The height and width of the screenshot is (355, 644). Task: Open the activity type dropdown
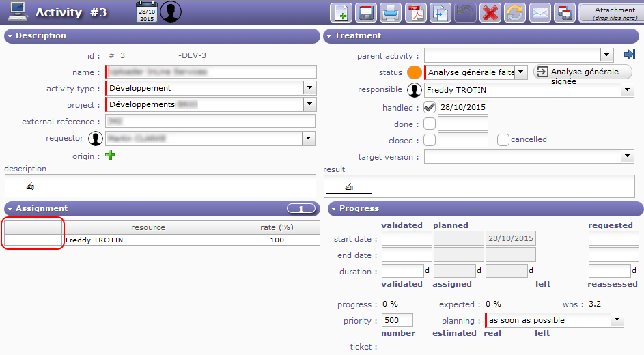coord(309,88)
